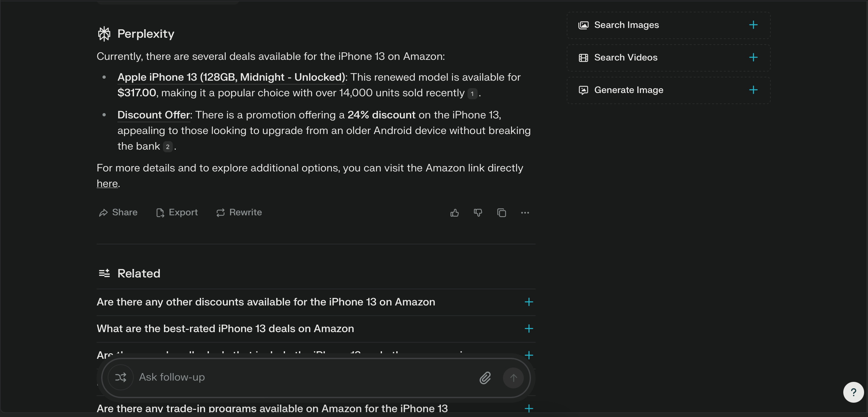Expand Search Images with plus icon
The image size is (868, 417).
753,25
